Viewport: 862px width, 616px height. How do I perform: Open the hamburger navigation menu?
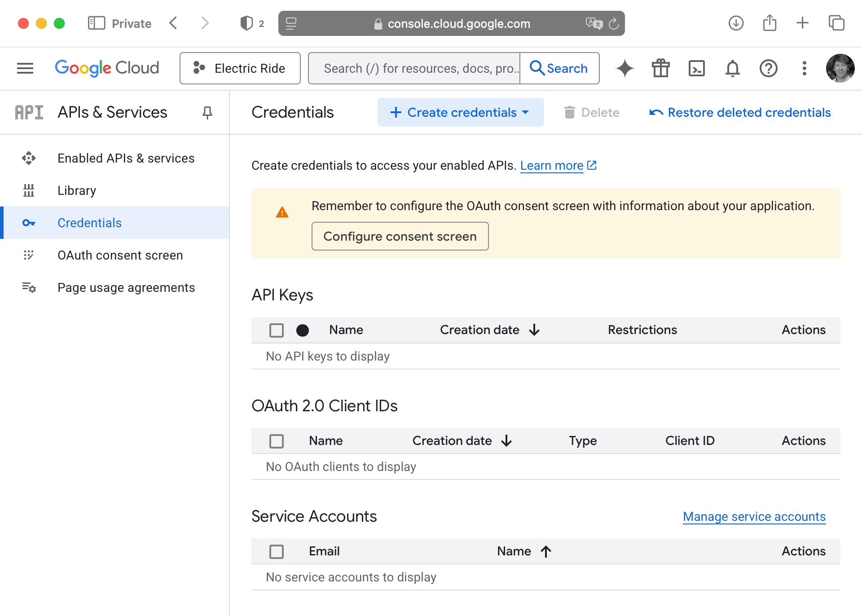(25, 68)
